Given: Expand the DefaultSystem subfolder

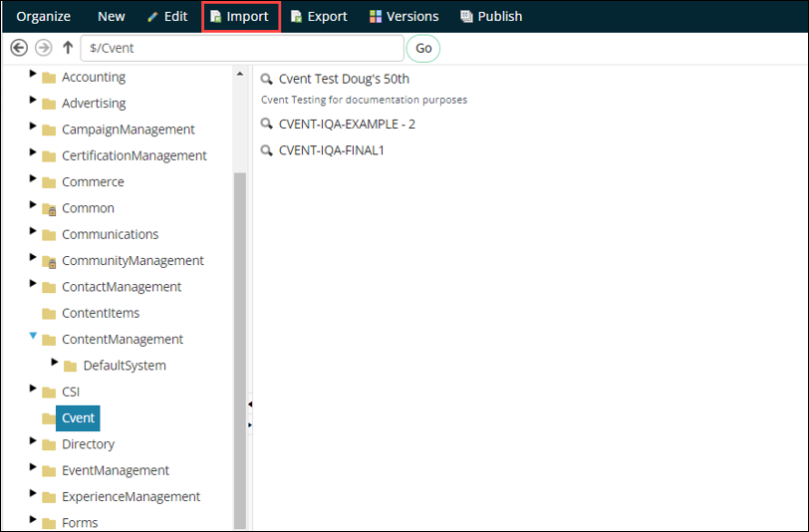Looking at the screenshot, I should click(55, 363).
